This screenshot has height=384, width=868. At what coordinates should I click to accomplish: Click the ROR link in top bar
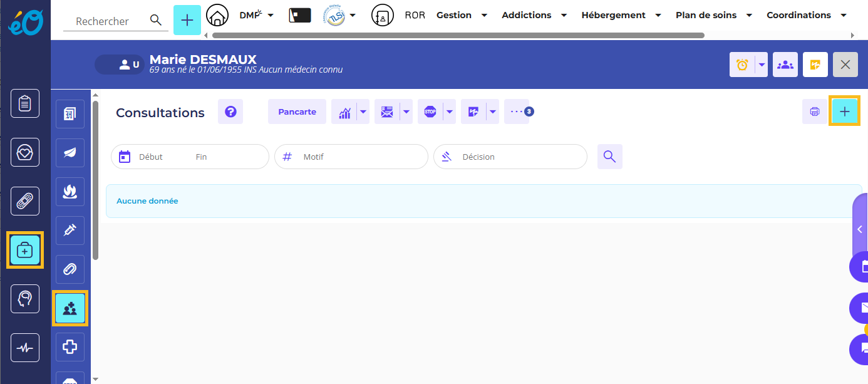pyautogui.click(x=415, y=15)
